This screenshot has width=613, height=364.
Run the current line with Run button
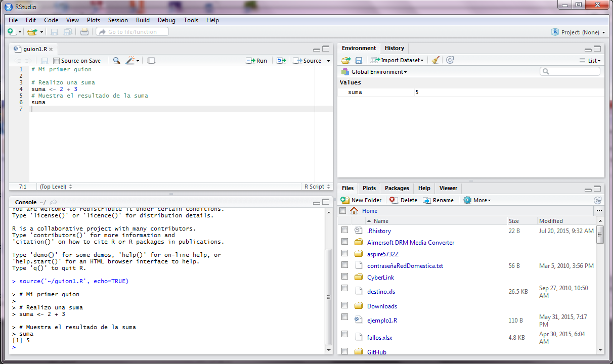pos(256,61)
